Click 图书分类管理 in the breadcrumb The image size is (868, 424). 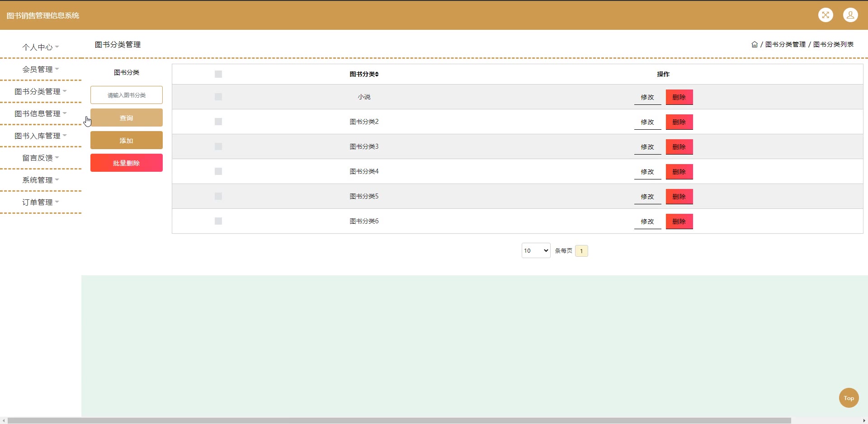coord(785,44)
